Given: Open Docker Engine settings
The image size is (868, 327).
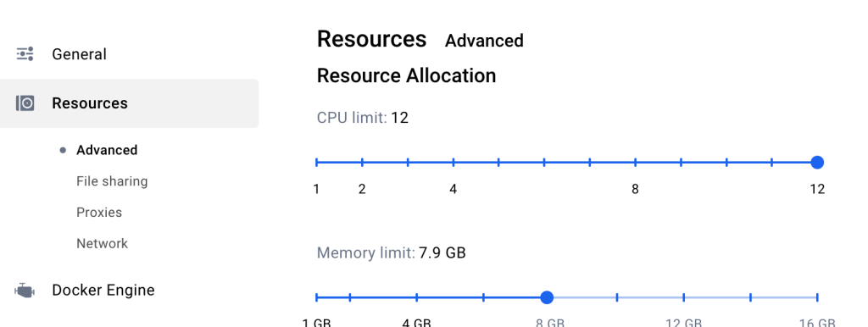Looking at the screenshot, I should 103,291.
